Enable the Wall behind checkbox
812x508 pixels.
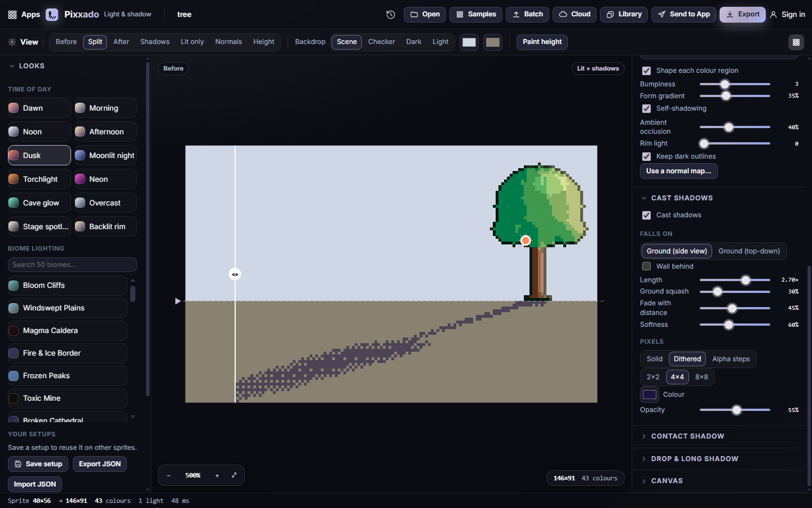[646, 266]
